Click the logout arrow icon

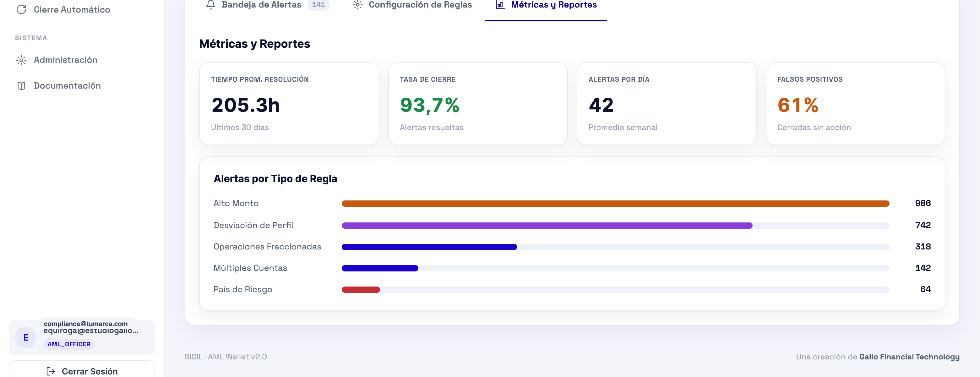(x=51, y=371)
